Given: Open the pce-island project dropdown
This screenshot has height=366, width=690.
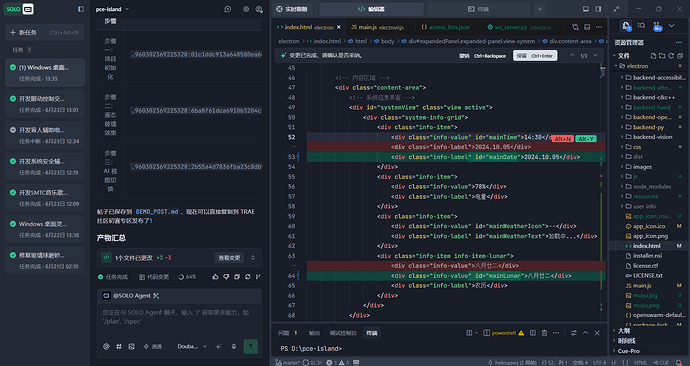Looking at the screenshot, I should tap(113, 9).
